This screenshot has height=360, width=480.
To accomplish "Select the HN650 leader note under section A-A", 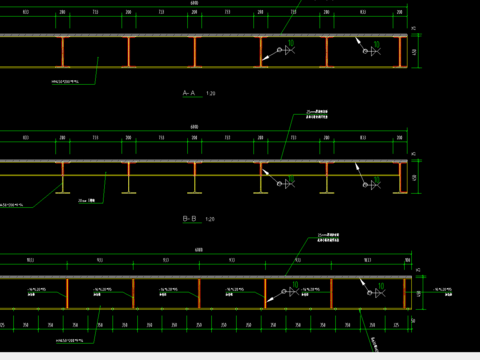I will pos(65,81).
